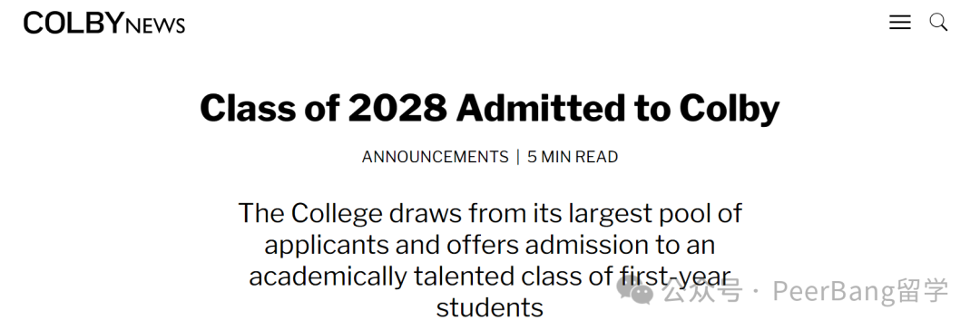Click the Class of 2028 headline

490,108
